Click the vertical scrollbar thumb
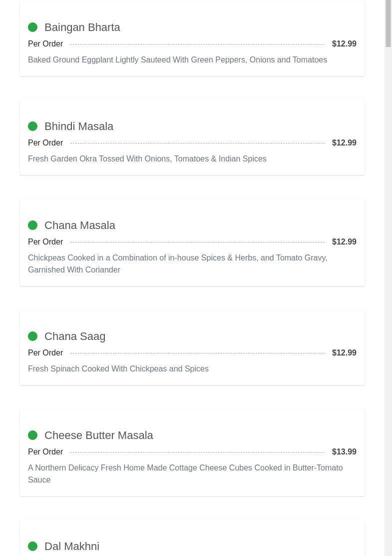This screenshot has width=392, height=556. tap(388, 23)
